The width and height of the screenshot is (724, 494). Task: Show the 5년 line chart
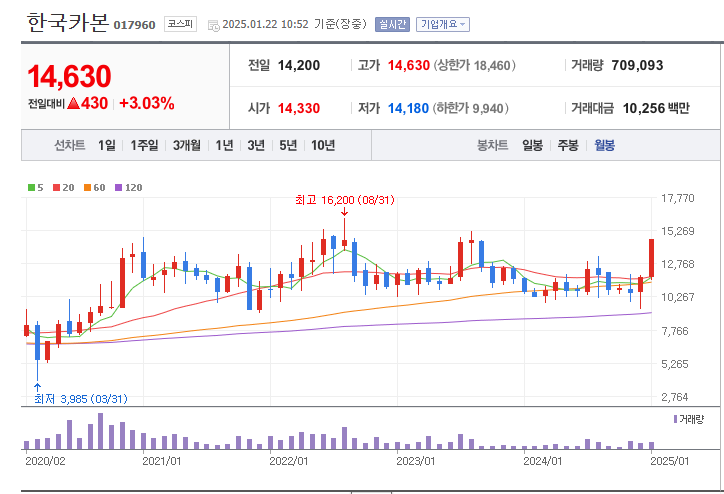coord(288,145)
